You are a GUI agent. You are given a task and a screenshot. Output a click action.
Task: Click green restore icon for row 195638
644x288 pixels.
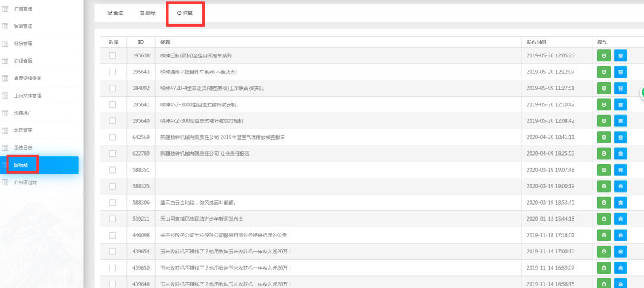point(604,55)
